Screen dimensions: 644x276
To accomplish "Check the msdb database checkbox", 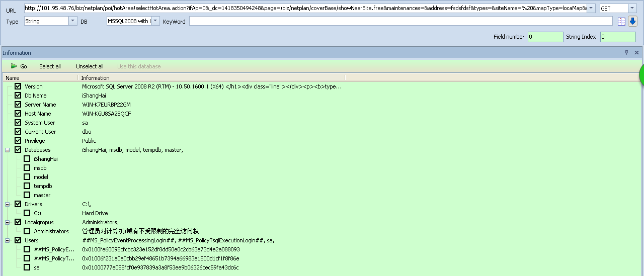I will click(27, 168).
